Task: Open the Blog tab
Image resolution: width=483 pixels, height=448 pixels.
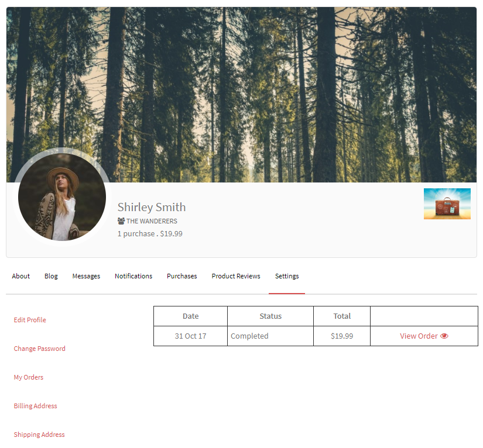Action: click(51, 276)
